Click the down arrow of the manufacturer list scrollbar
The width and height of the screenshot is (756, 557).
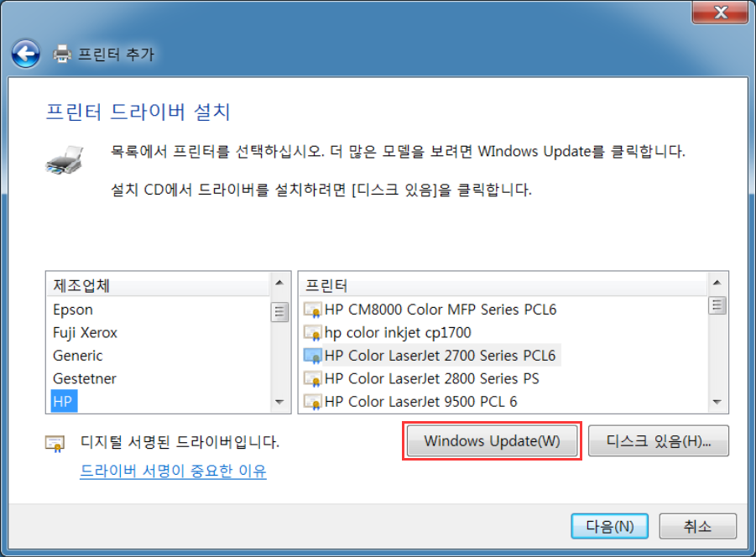[x=279, y=402]
